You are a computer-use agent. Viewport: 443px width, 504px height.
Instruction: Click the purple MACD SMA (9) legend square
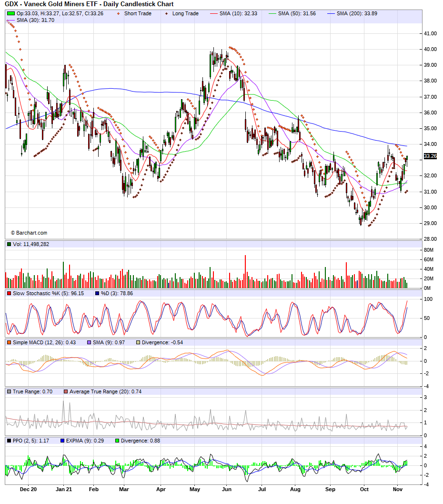(x=89, y=343)
